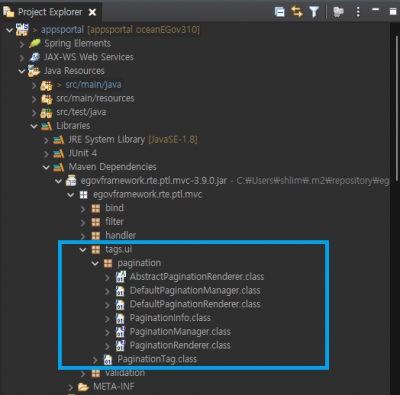Collapse the tags.ui package
Image resolution: width=400 pixels, height=395 pixels.
pyautogui.click(x=83, y=249)
